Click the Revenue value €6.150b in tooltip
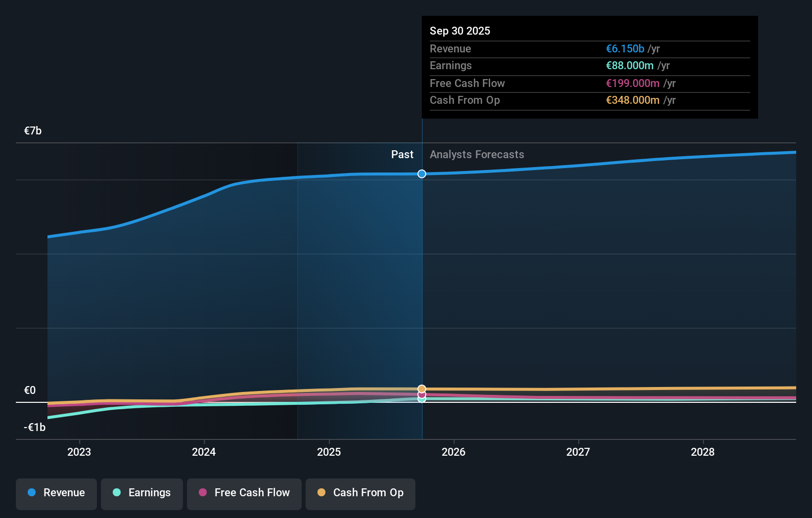812x518 pixels. 625,48
